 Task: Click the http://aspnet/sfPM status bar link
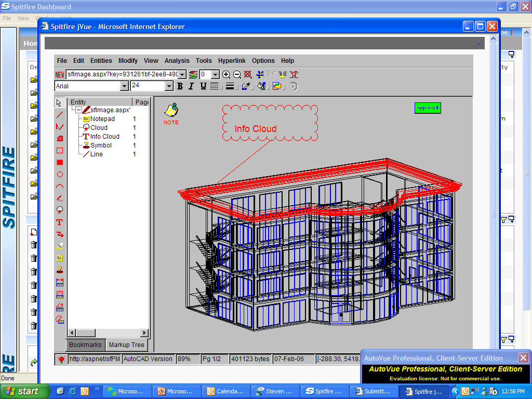tap(95, 358)
